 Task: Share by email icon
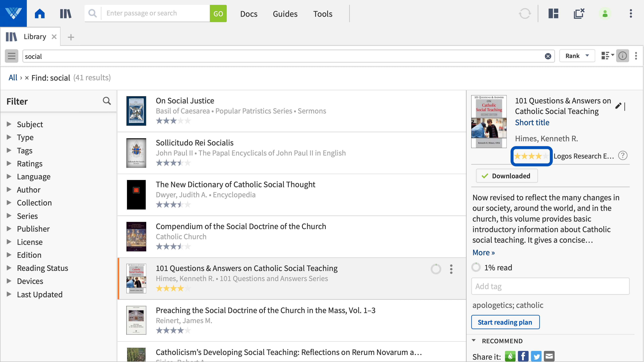coord(549,356)
